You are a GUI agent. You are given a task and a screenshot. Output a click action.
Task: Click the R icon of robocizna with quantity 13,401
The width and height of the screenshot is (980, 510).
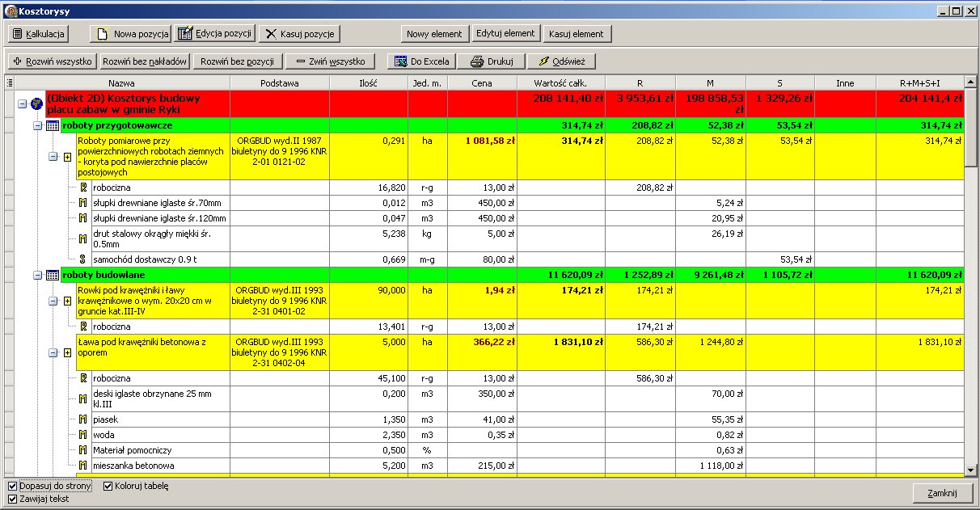click(83, 327)
